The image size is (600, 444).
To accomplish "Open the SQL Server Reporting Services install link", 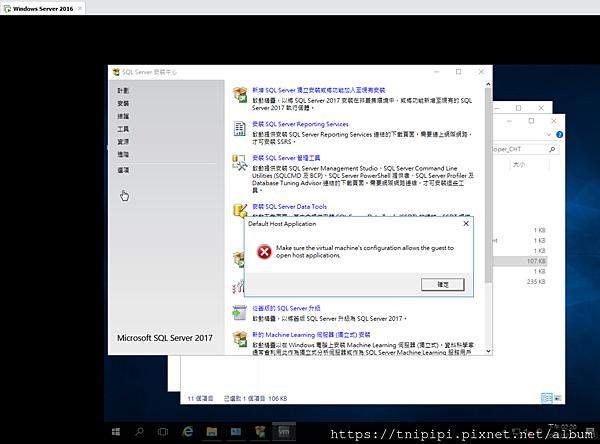I will click(x=300, y=124).
